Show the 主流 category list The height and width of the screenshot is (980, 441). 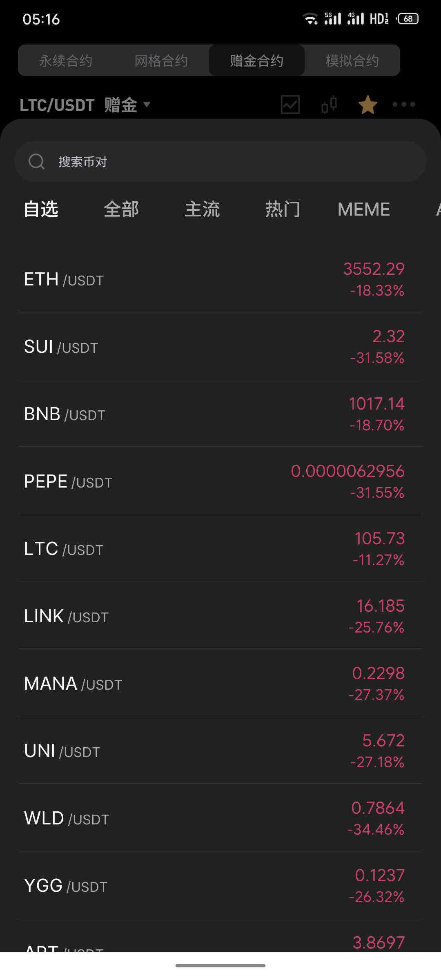pos(202,209)
